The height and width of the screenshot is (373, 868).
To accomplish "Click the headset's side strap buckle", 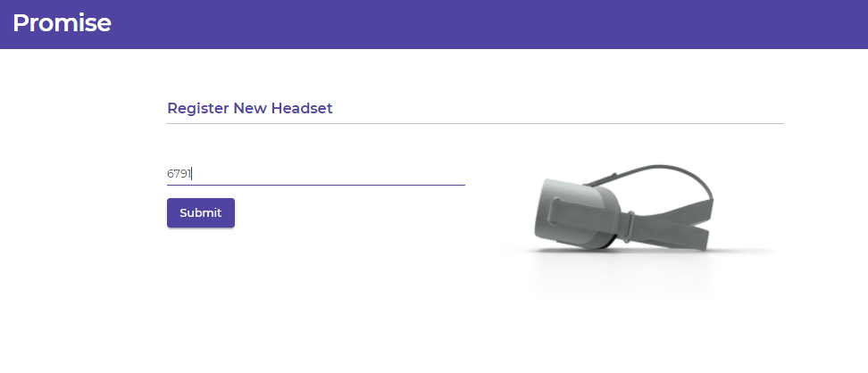I will 630,226.
